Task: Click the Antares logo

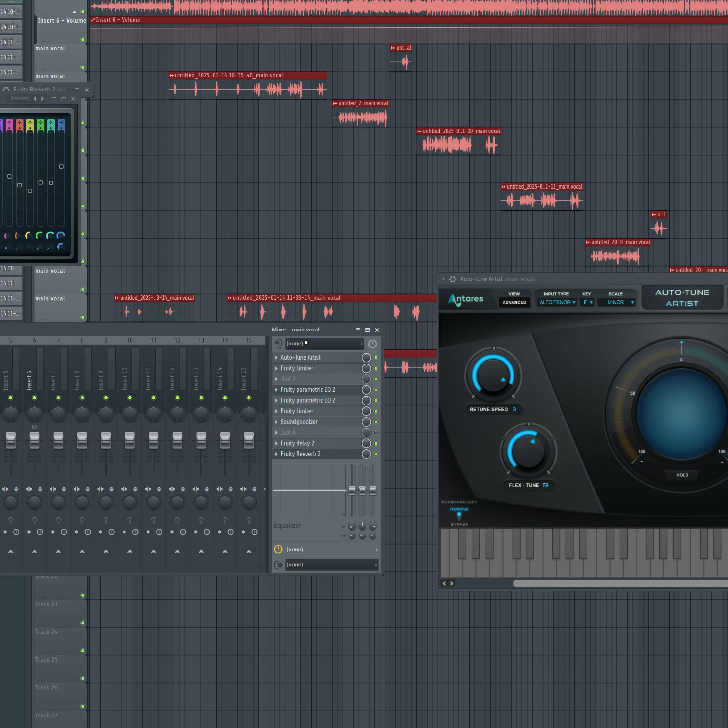Action: tap(465, 299)
